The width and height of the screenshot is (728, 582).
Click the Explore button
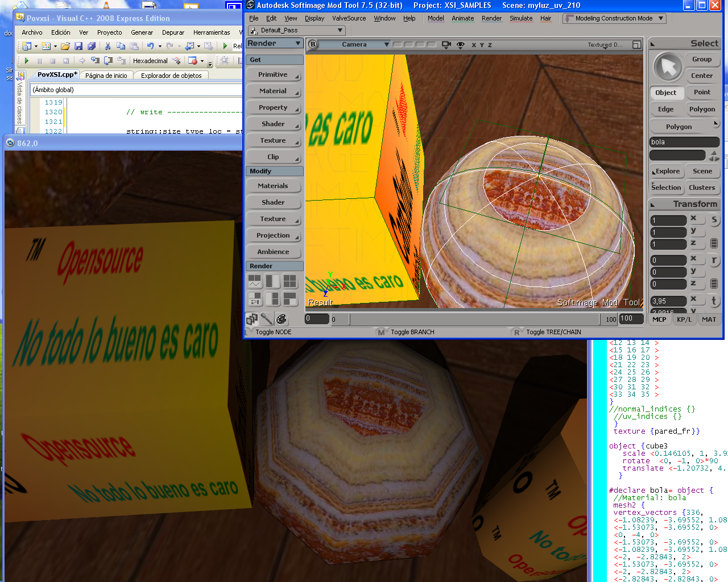point(666,171)
